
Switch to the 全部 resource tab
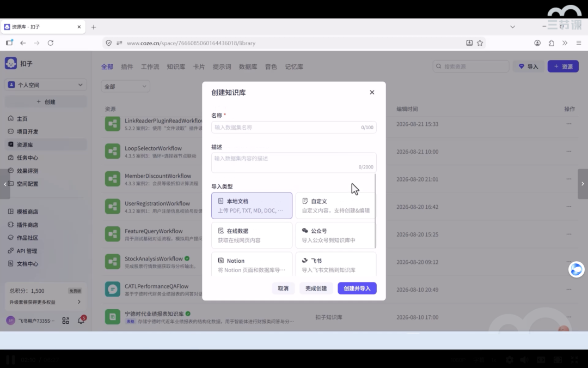pyautogui.click(x=107, y=67)
